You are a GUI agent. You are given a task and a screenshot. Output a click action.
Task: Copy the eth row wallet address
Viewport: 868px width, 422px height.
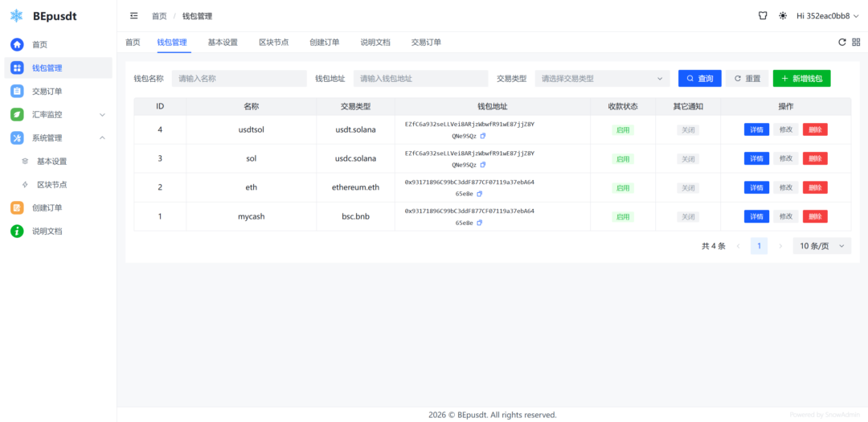[x=479, y=193]
